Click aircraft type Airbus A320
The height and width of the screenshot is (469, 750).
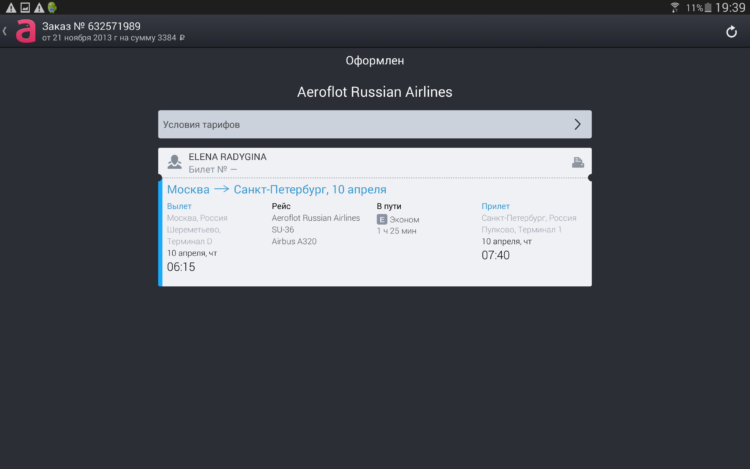point(294,241)
